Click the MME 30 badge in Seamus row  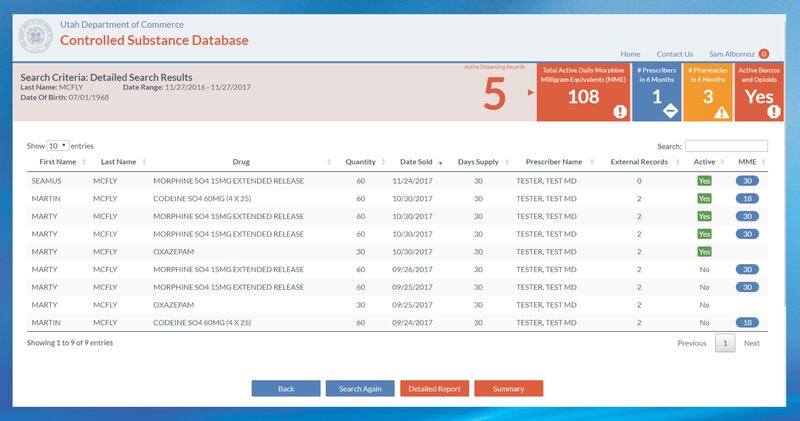[747, 181]
